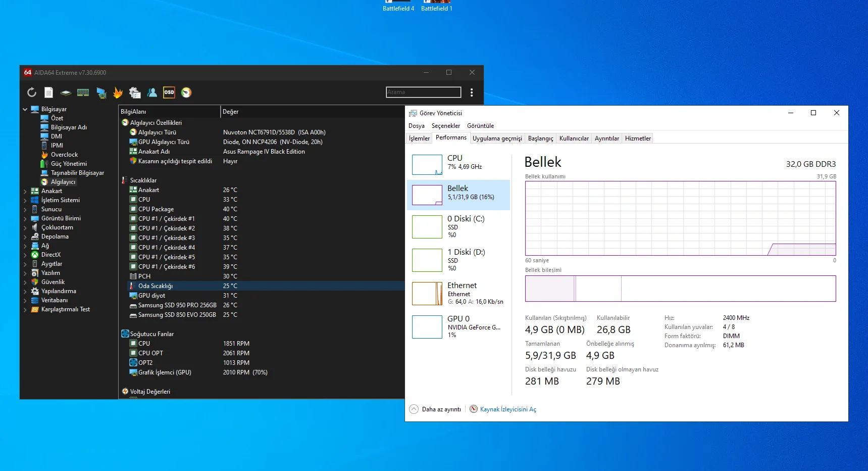Image resolution: width=868 pixels, height=471 pixels.
Task: Click the blue user silhouette toolbar icon
Action: click(152, 92)
